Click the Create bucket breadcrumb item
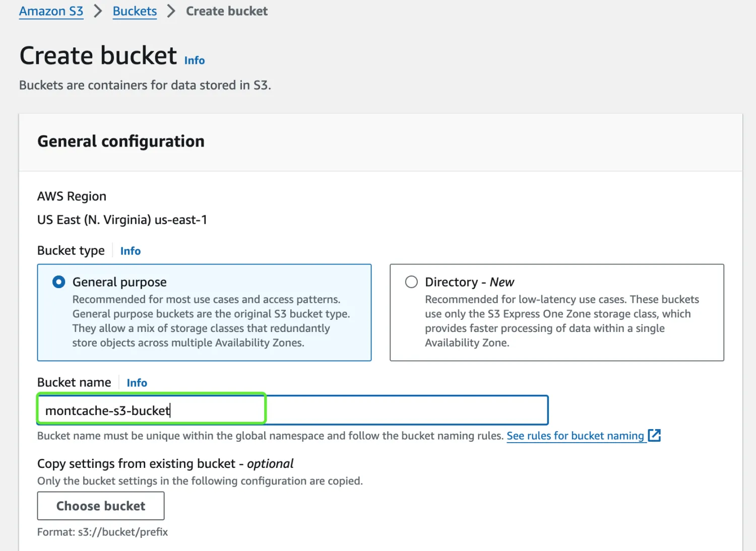The height and width of the screenshot is (551, 756). tap(227, 11)
